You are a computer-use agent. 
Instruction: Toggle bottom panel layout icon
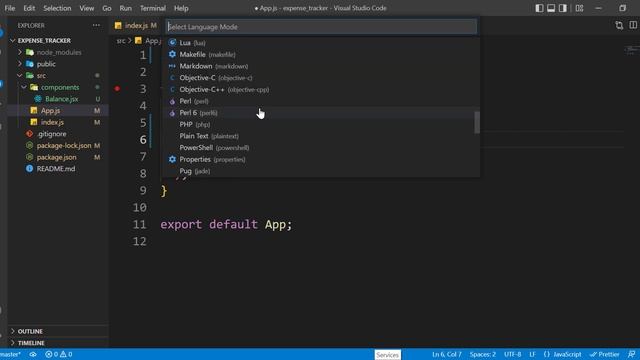tap(551, 8)
